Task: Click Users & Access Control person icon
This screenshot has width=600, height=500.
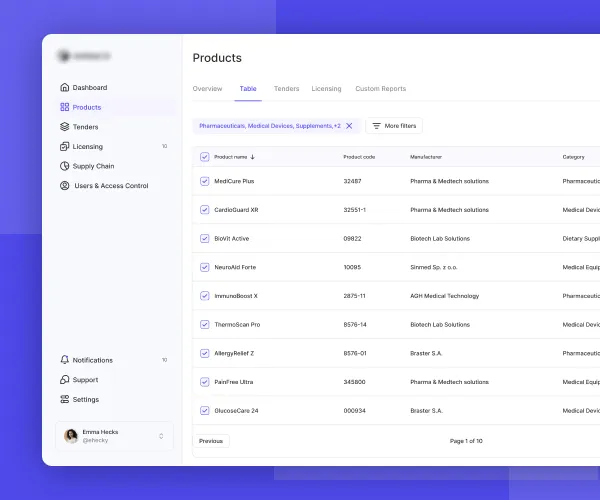Action: (65, 186)
